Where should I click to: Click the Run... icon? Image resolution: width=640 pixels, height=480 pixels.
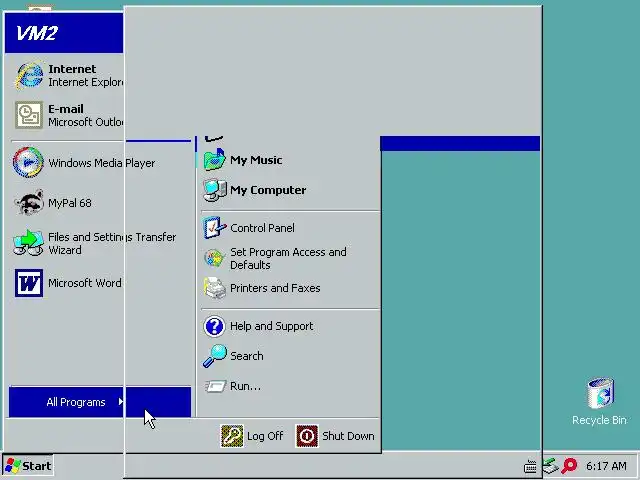(215, 386)
